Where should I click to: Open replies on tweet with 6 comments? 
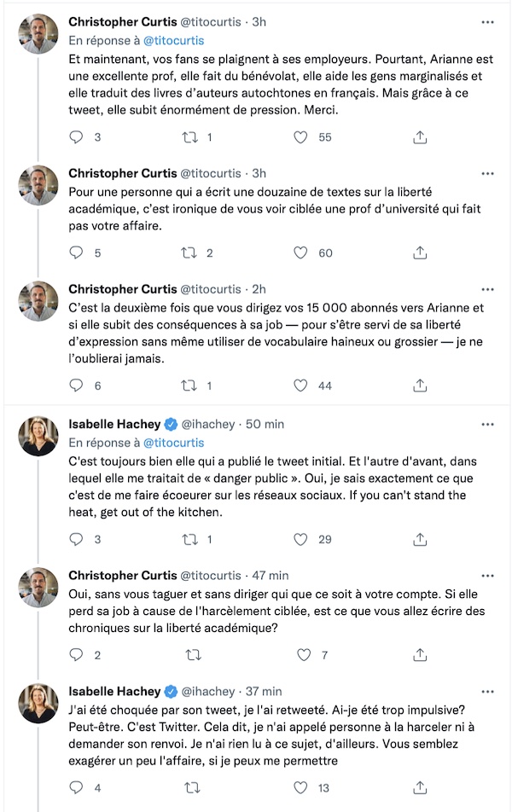click(x=76, y=386)
